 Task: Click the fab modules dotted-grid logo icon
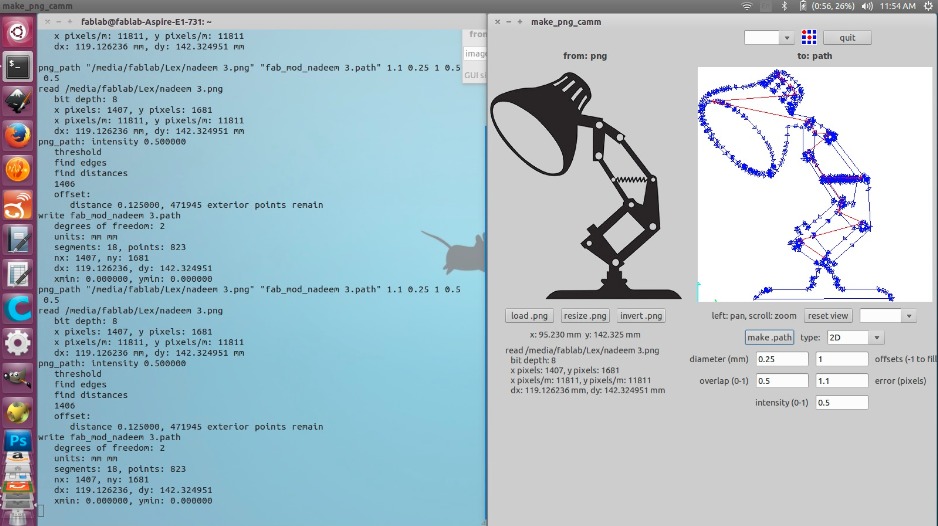click(809, 37)
